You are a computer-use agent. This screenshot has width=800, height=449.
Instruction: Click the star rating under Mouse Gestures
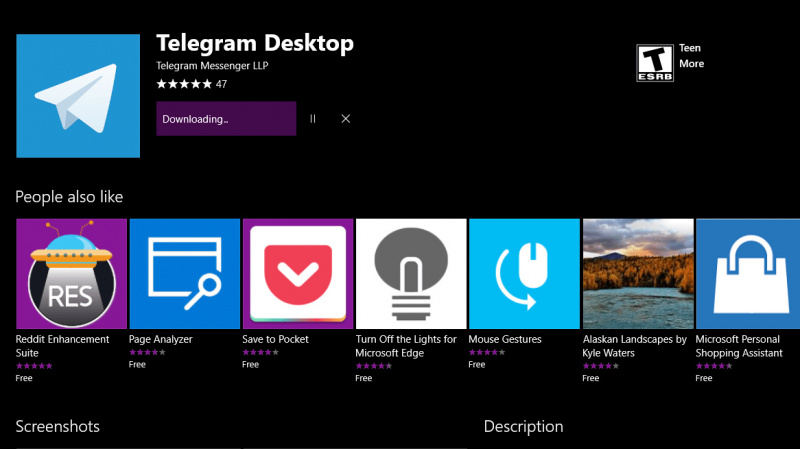pyautogui.click(x=487, y=352)
